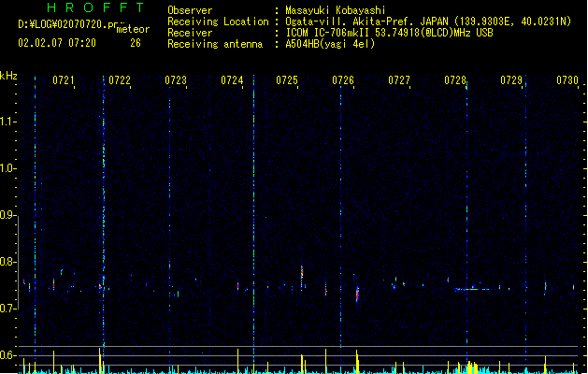This screenshot has height=374, width=588.
Task: Click the Observer field label
Action: click(x=190, y=10)
